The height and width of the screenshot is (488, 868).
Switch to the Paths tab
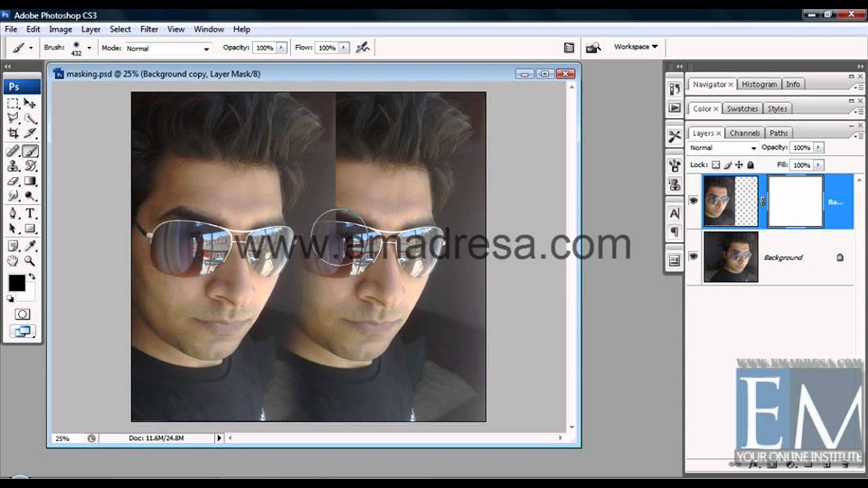point(778,133)
